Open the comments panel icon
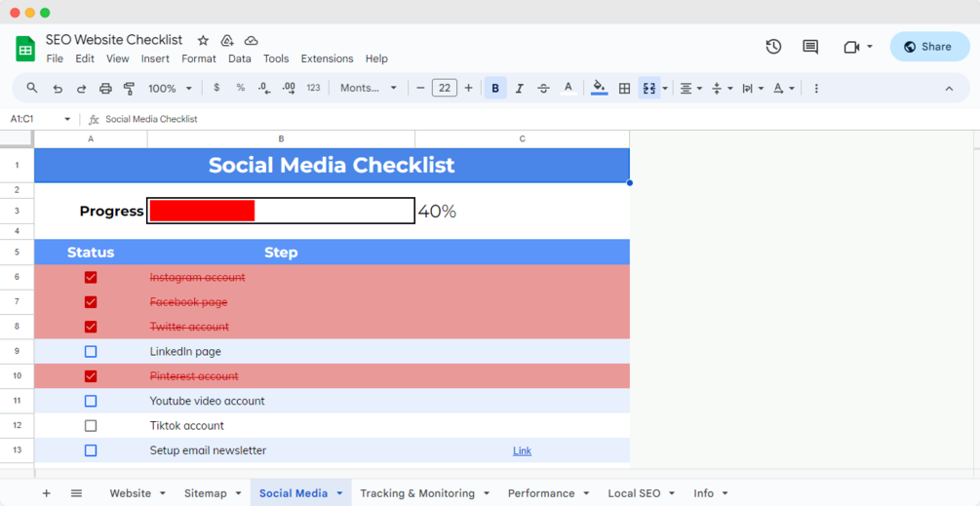 (810, 46)
